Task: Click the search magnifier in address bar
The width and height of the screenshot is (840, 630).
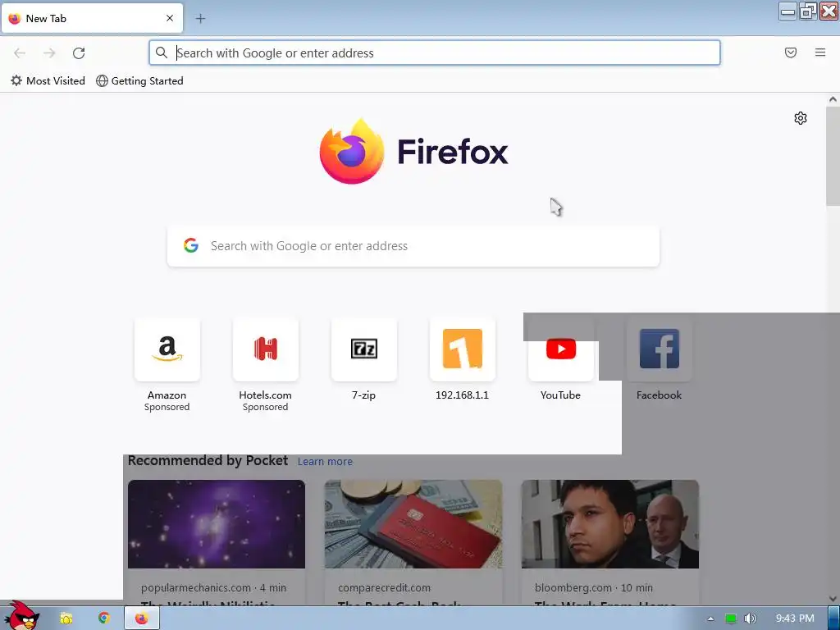Action: point(162,52)
